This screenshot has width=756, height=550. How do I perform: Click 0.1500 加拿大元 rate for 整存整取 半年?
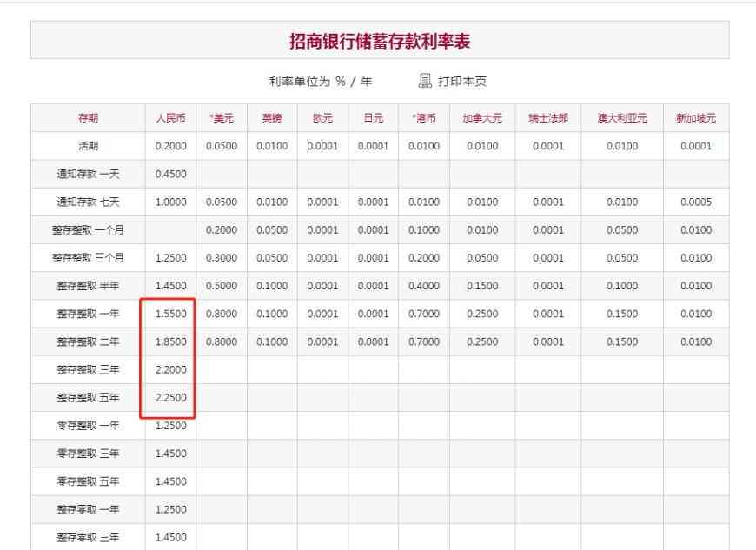point(482,286)
